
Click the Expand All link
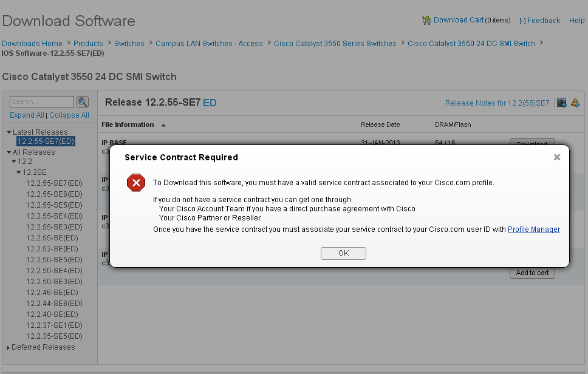[x=27, y=115]
